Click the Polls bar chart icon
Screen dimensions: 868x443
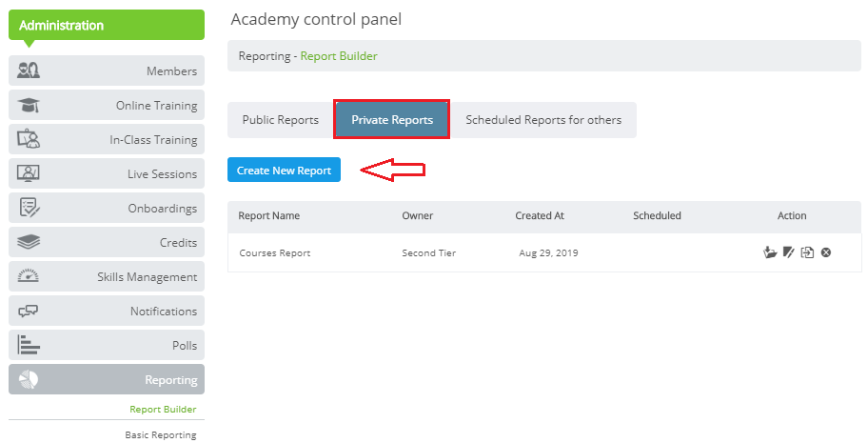pyautogui.click(x=29, y=345)
